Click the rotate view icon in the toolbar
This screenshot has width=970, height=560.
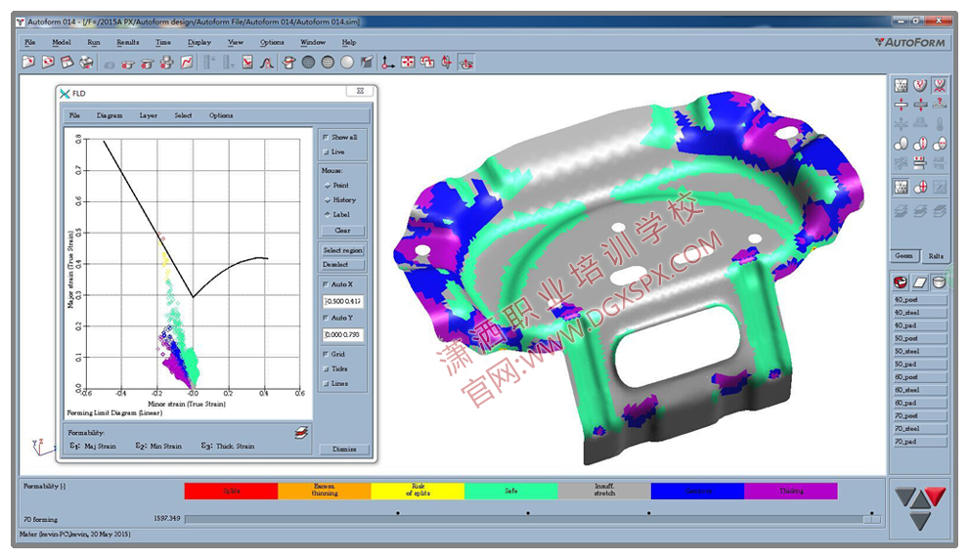click(x=447, y=62)
